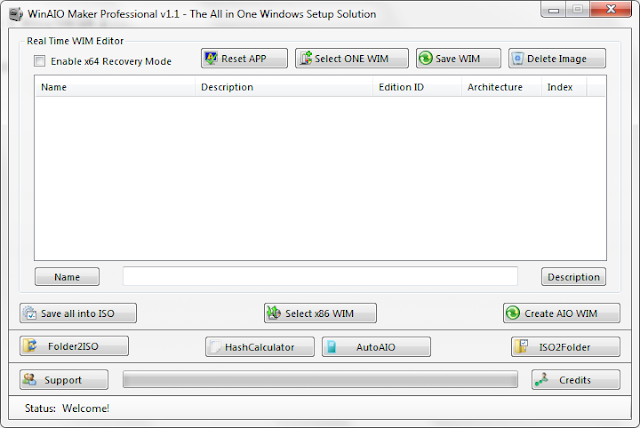Viewport: 640px width, 428px height.
Task: Click the Delete Image button label
Action: coord(557,59)
